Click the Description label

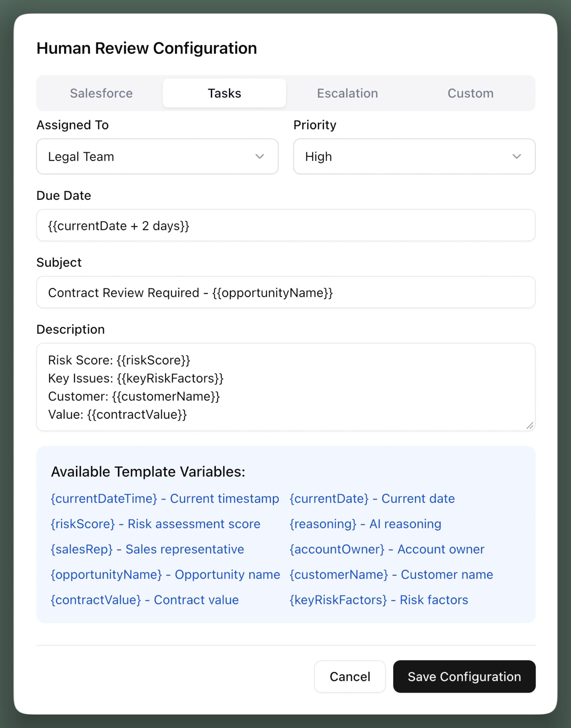(x=70, y=329)
